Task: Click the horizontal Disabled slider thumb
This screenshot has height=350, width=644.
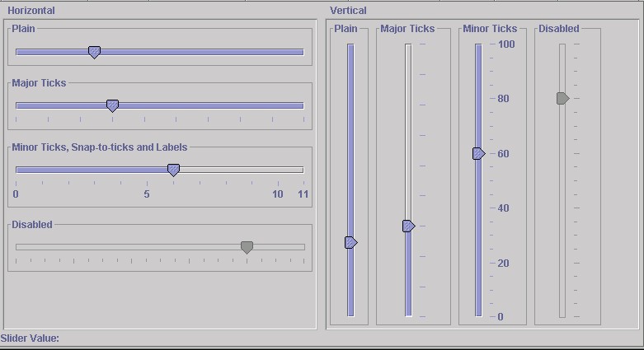Action: (247, 247)
